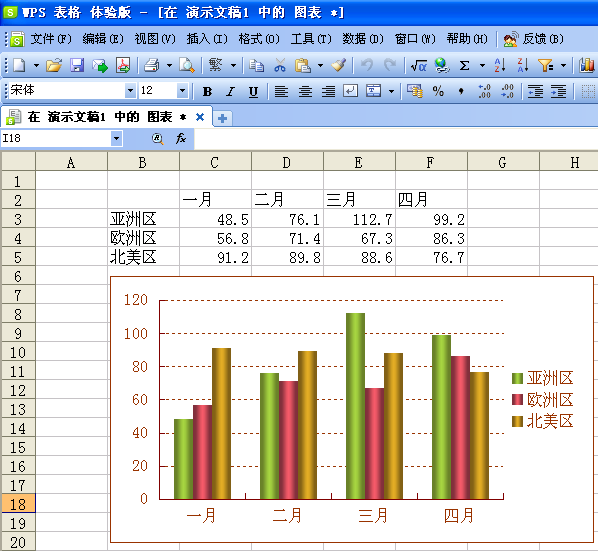Click the 反馈(B) feedback button
598x551 pixels.
[533, 39]
